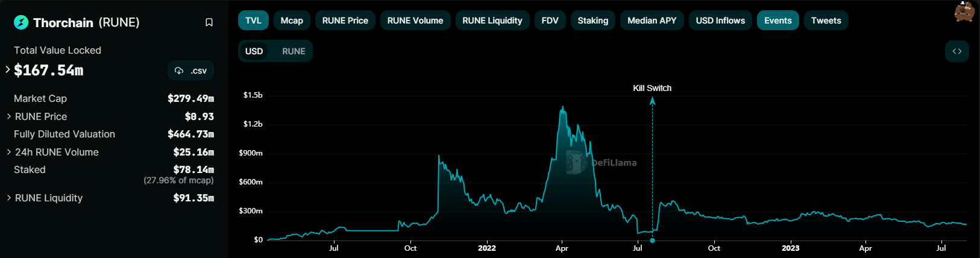Viewport: 980px width, 258px height.
Task: Click the Kill Switch event marker dot
Action: pyautogui.click(x=652, y=241)
